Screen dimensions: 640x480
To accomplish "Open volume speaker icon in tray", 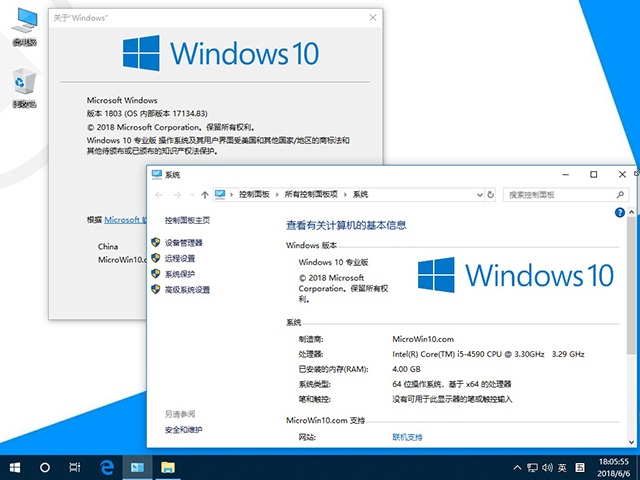I will [547, 468].
